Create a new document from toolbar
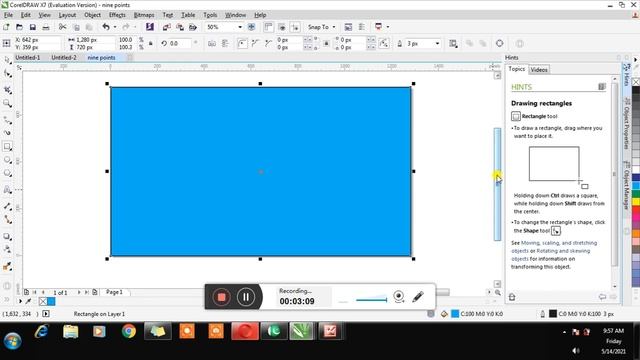 point(6,27)
